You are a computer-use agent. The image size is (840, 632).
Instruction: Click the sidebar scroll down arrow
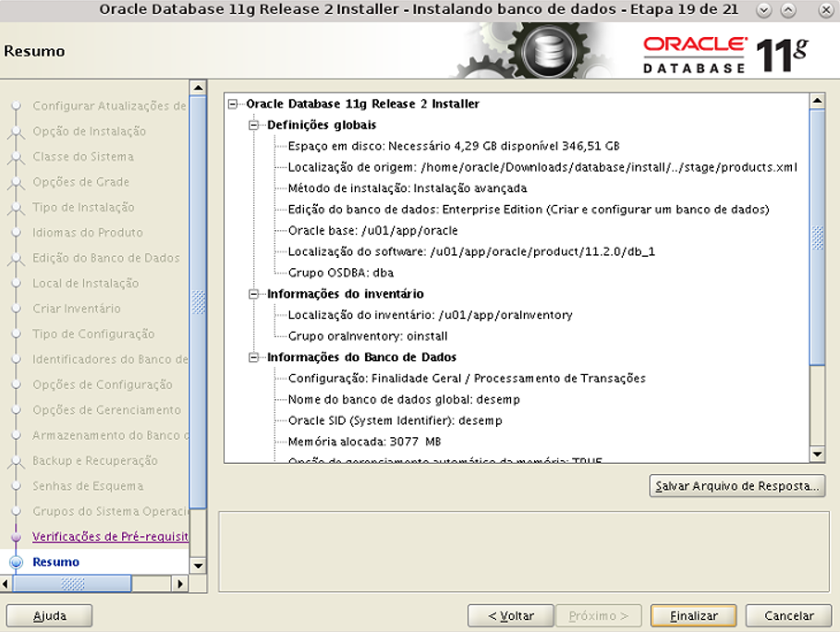[198, 565]
